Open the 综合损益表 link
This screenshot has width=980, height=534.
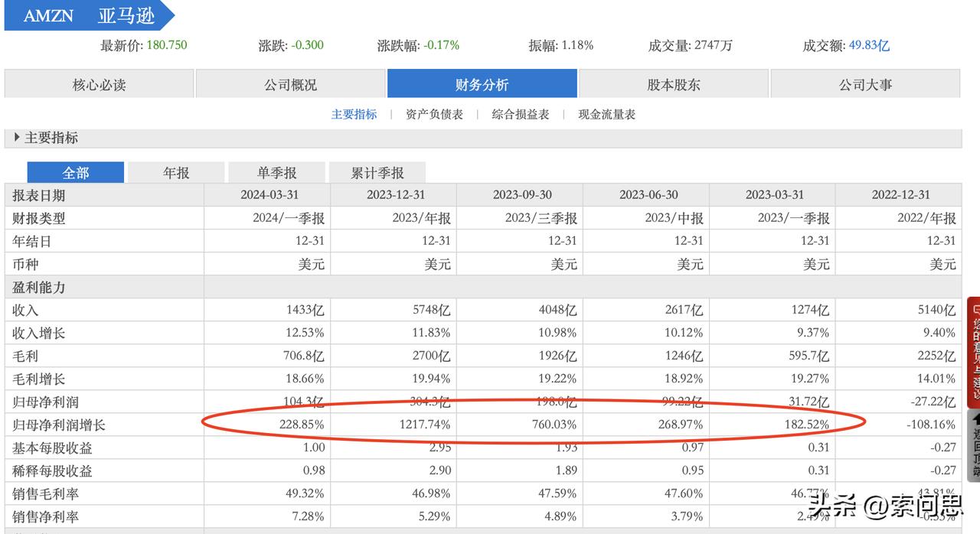click(521, 114)
